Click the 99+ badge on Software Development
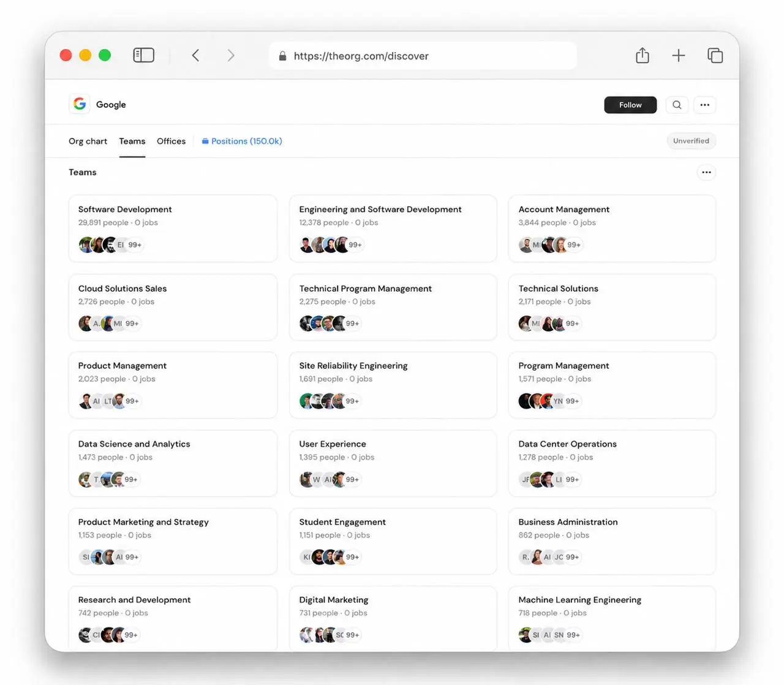 tap(135, 244)
